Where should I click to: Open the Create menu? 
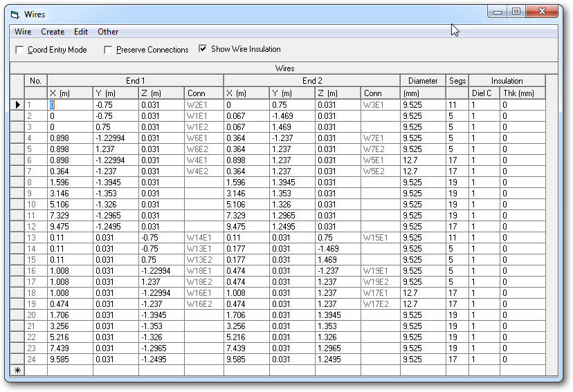tap(53, 32)
